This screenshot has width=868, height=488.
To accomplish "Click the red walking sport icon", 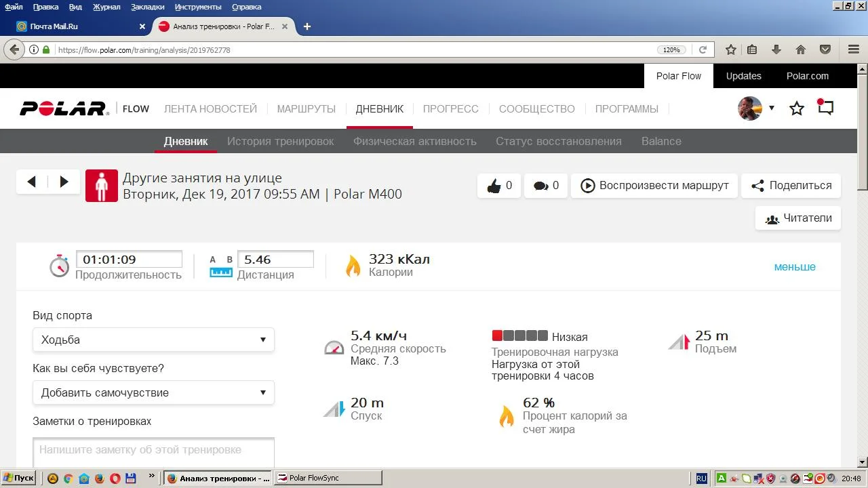I will click(102, 186).
